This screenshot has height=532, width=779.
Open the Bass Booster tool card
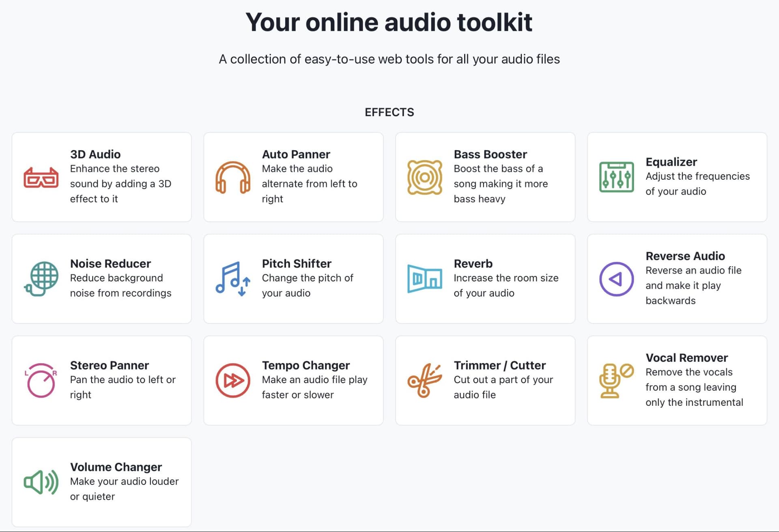[x=485, y=177]
